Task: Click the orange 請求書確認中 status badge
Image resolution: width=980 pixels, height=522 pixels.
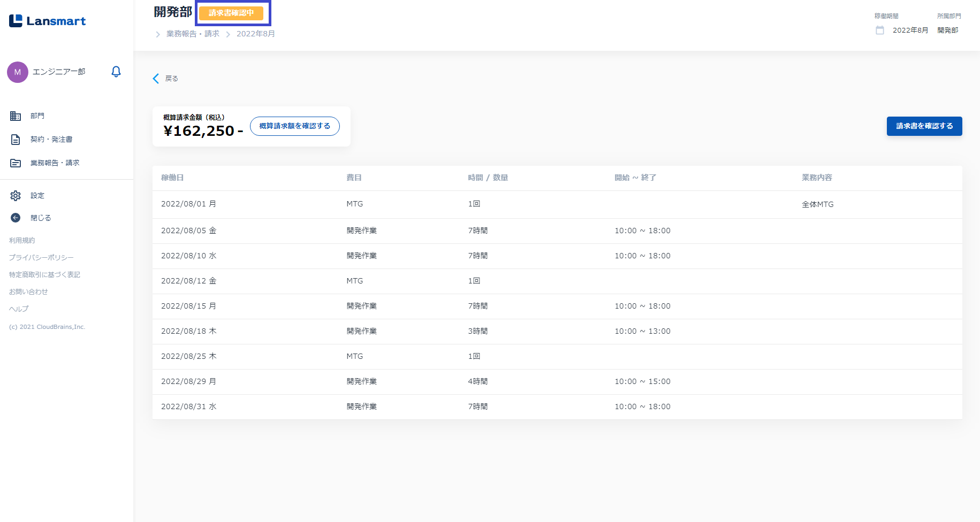Action: [231, 13]
